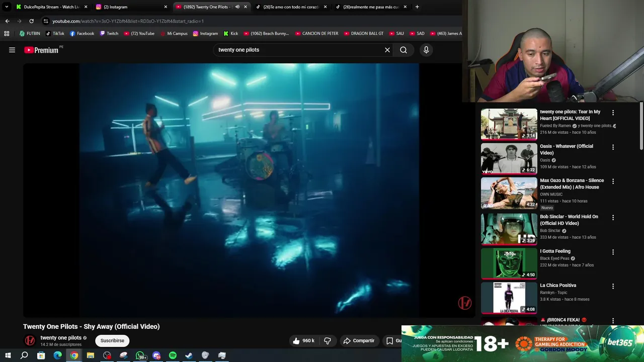
Task: Open twenty one pilots channel avatar
Action: (x=30, y=340)
